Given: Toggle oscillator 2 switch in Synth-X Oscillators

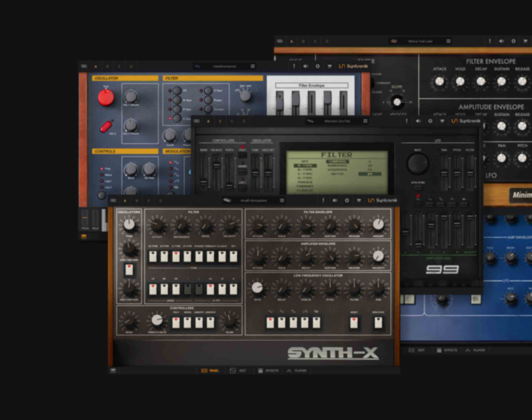Looking at the screenshot, I should (129, 270).
